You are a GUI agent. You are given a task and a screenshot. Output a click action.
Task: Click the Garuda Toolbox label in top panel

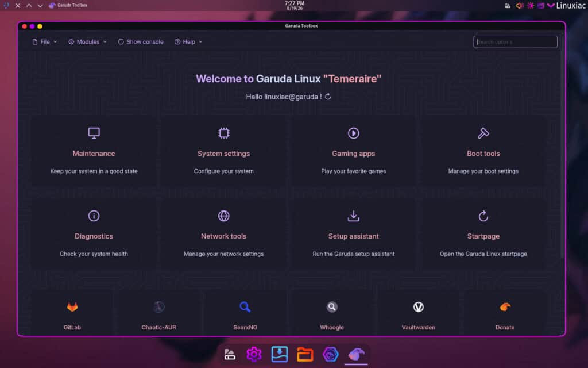[72, 5]
